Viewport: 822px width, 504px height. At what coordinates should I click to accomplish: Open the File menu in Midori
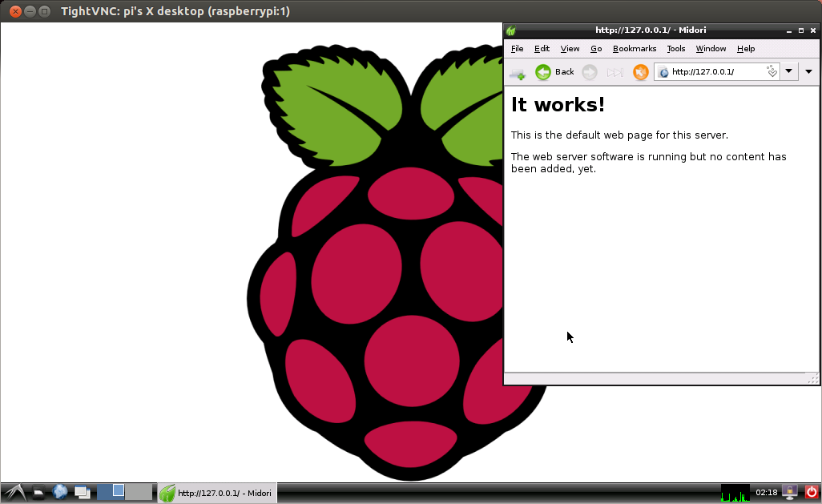[517, 49]
